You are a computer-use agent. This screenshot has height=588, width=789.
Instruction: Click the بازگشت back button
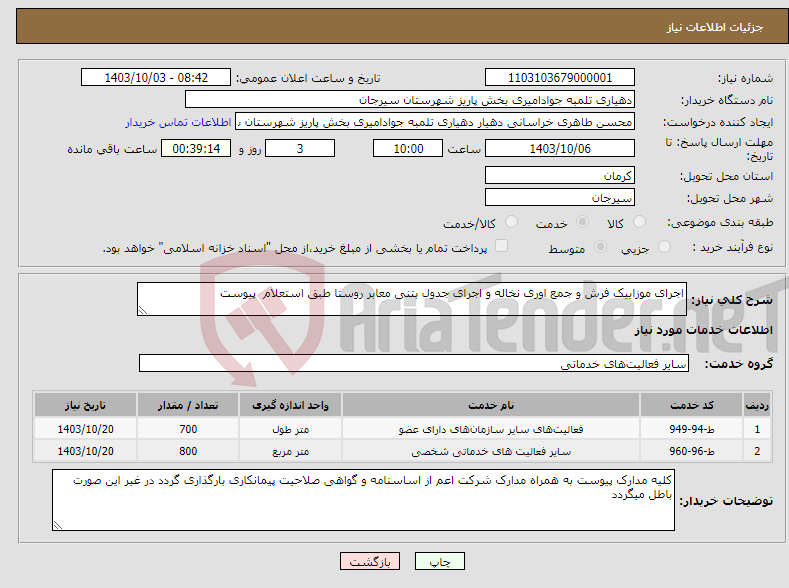click(x=370, y=561)
